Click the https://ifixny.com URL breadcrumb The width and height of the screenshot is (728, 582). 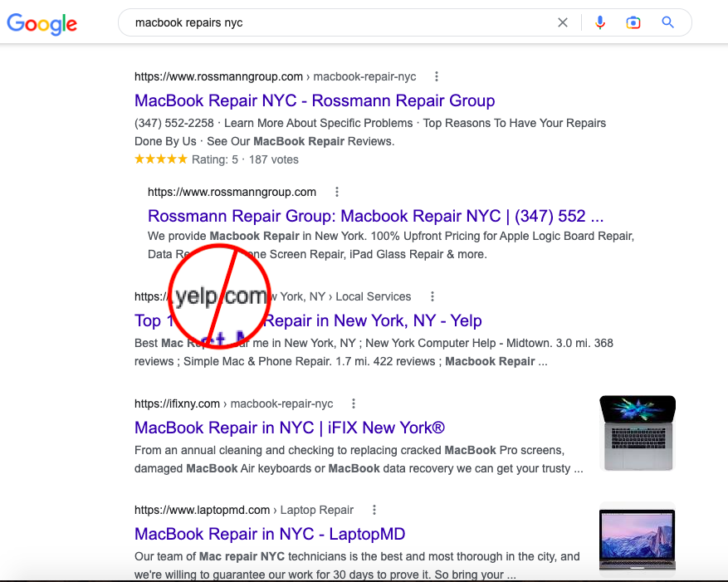click(x=233, y=403)
